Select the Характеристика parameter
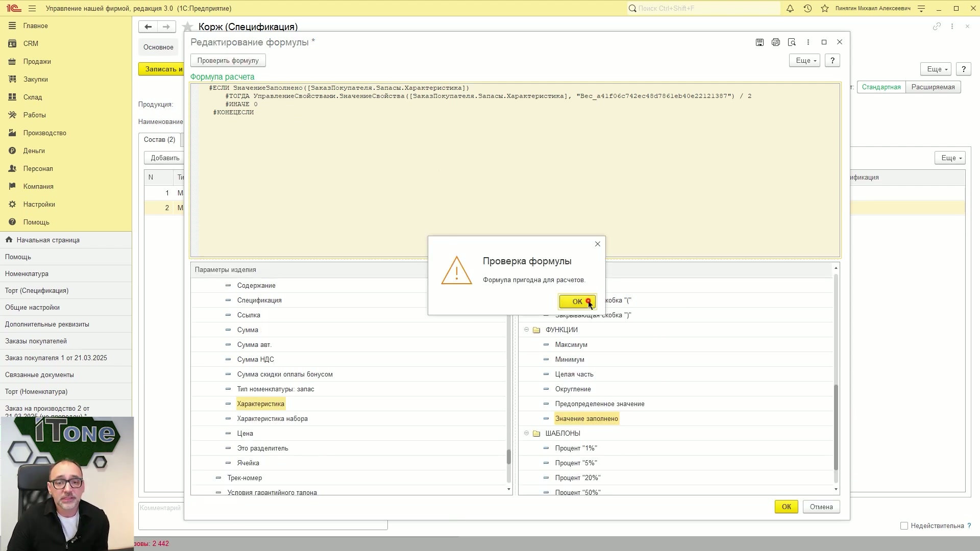This screenshot has width=980, height=551. (260, 404)
